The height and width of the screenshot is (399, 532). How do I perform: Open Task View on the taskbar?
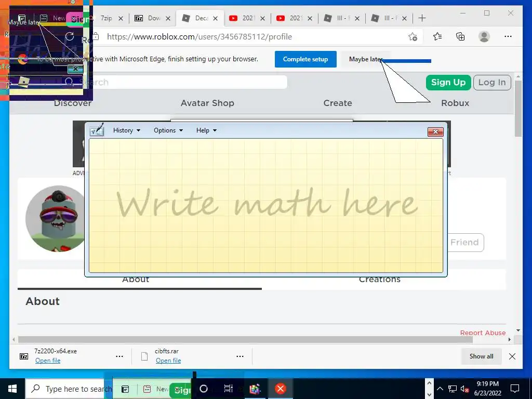(229, 389)
